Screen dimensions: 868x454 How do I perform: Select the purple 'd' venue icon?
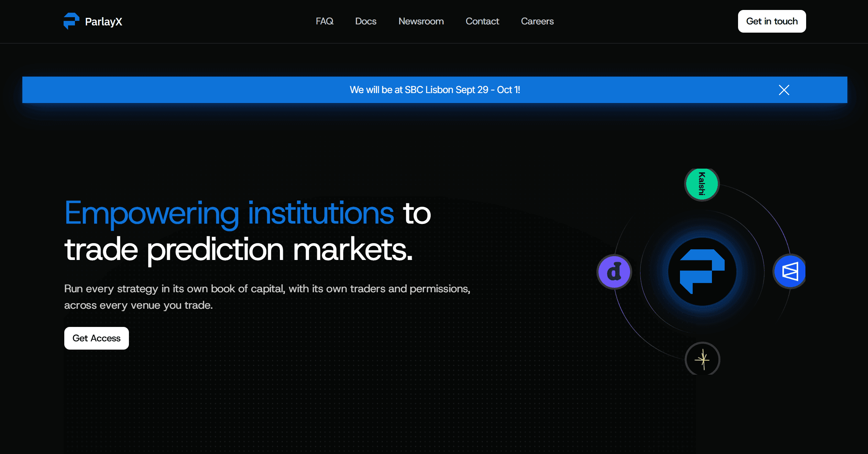coord(614,272)
